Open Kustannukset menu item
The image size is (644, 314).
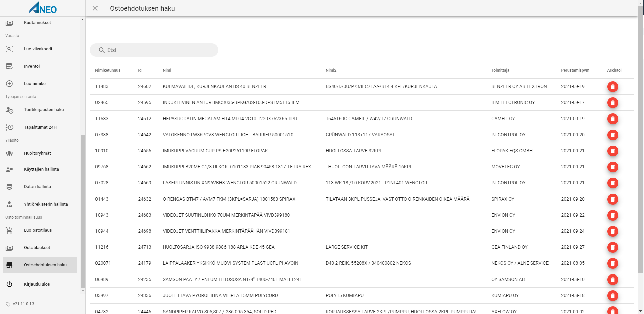pos(40,23)
